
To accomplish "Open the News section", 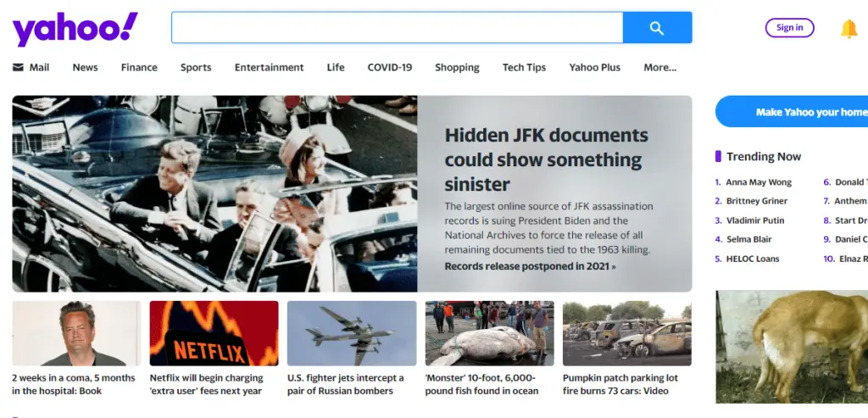I will pos(86,68).
